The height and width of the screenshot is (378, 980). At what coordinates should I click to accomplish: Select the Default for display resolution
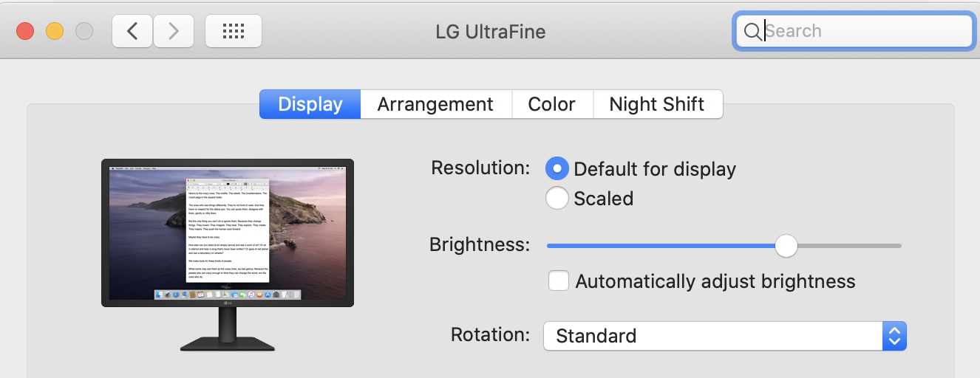tap(557, 169)
